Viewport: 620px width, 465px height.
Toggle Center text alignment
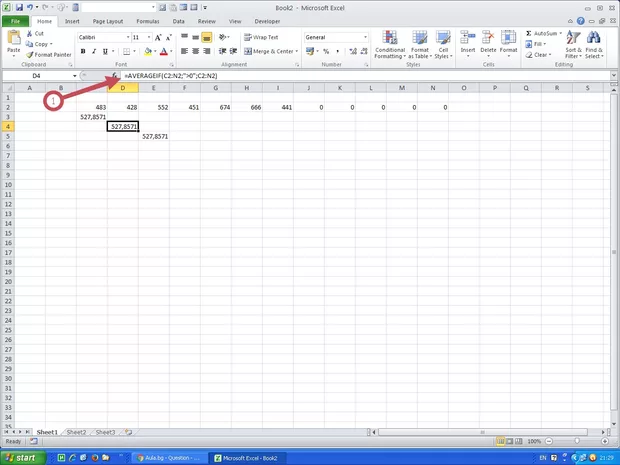click(195, 51)
